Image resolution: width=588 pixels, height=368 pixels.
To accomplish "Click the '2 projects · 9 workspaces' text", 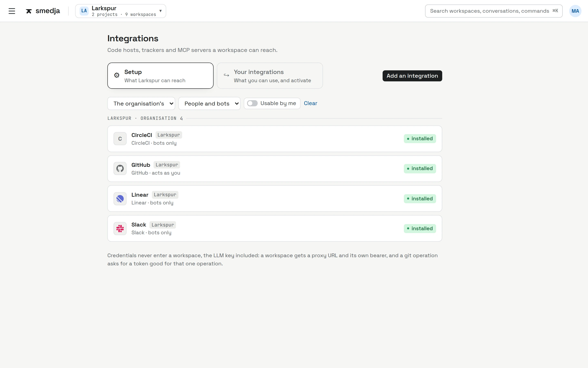I will coord(124,15).
